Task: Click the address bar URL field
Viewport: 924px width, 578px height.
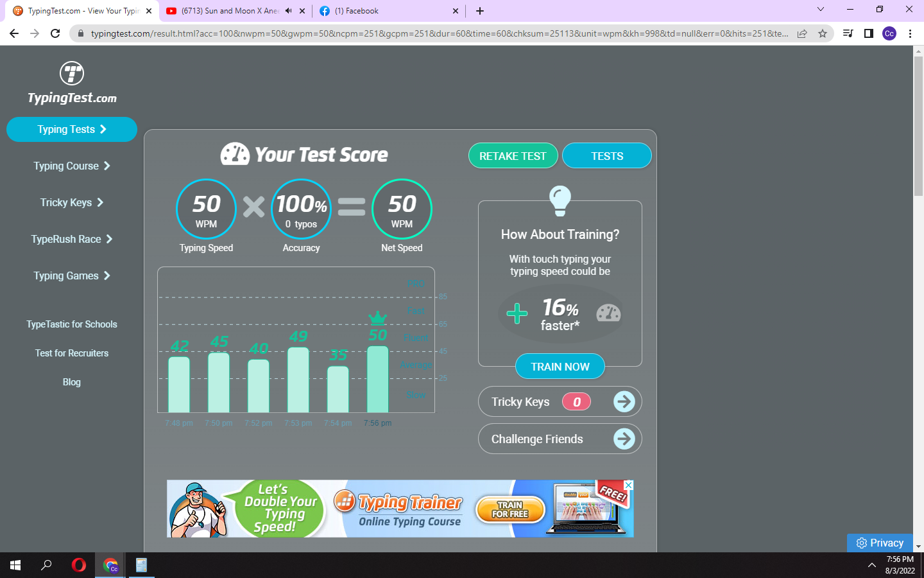Action: tap(440, 33)
